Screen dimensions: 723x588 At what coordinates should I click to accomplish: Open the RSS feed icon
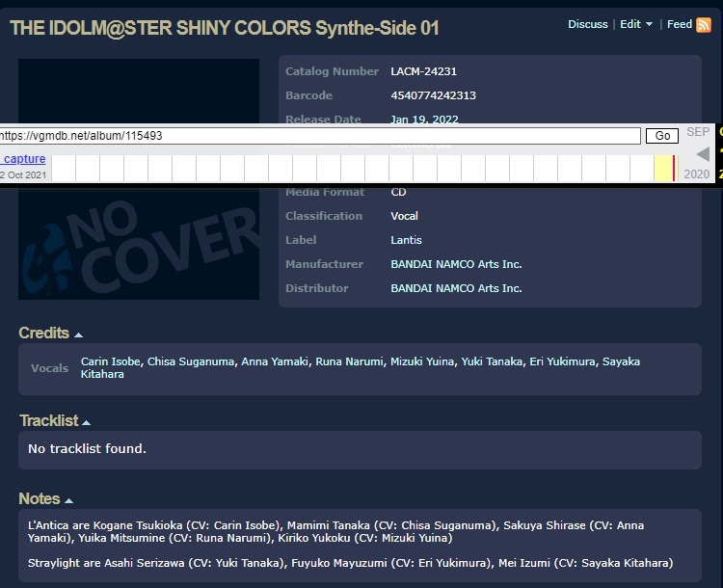(x=703, y=24)
